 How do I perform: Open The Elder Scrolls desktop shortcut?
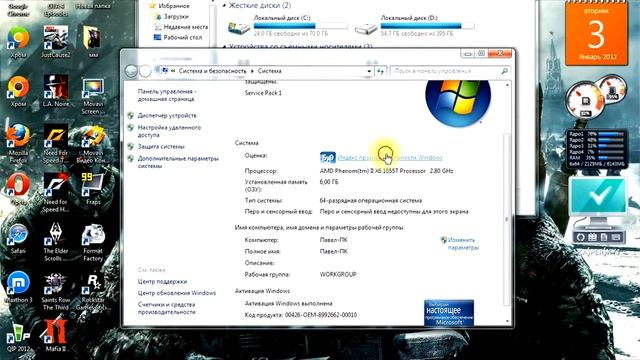[x=56, y=242]
